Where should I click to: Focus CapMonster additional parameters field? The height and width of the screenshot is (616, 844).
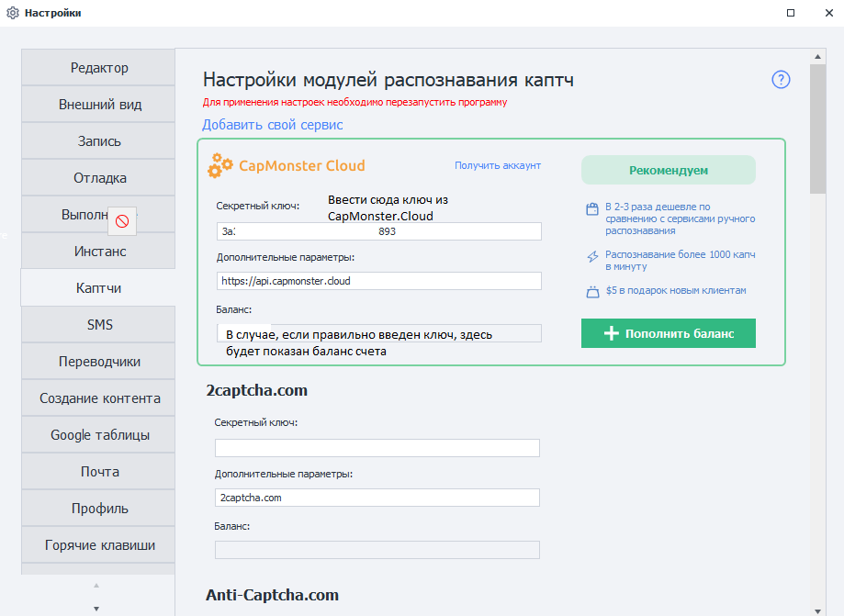(x=379, y=281)
